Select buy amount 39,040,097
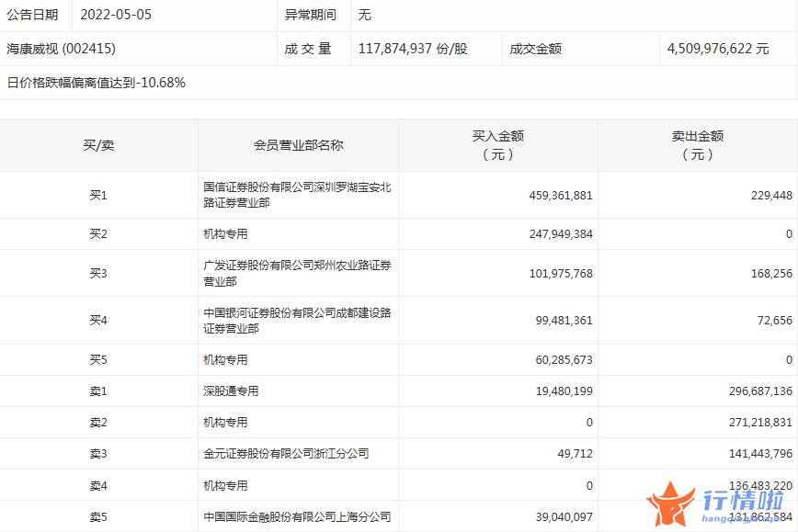The height and width of the screenshot is (532, 798). [564, 517]
